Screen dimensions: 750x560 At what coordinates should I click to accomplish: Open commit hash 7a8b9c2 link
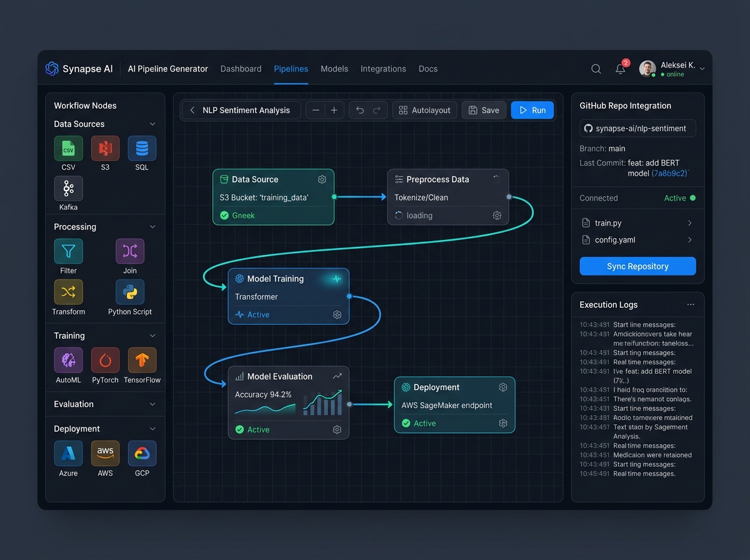[669, 173]
